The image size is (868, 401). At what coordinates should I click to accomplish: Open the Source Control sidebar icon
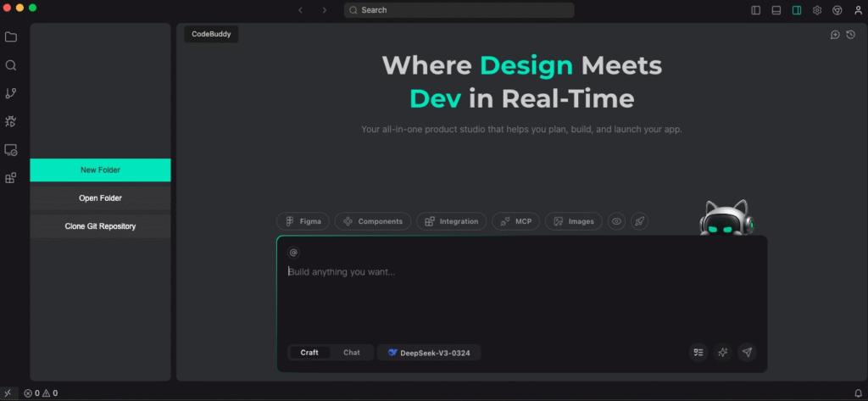[11, 93]
